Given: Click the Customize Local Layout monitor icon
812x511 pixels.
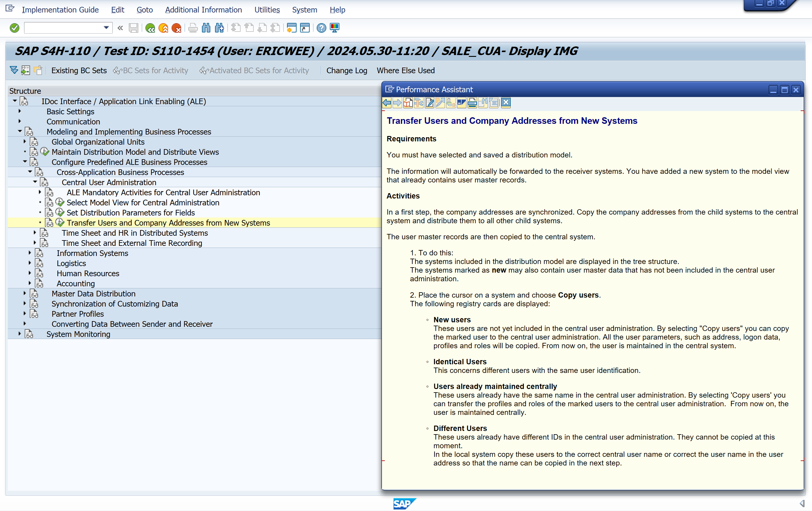Looking at the screenshot, I should (x=335, y=28).
